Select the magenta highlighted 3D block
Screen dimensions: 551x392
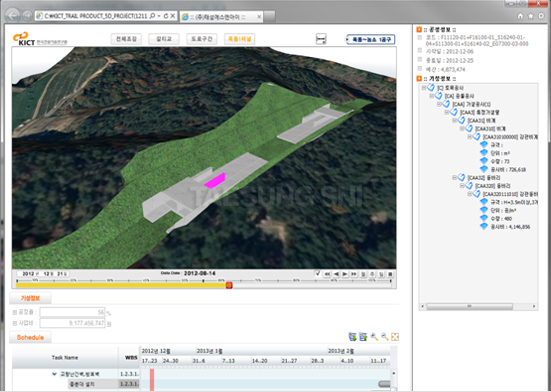click(x=215, y=181)
